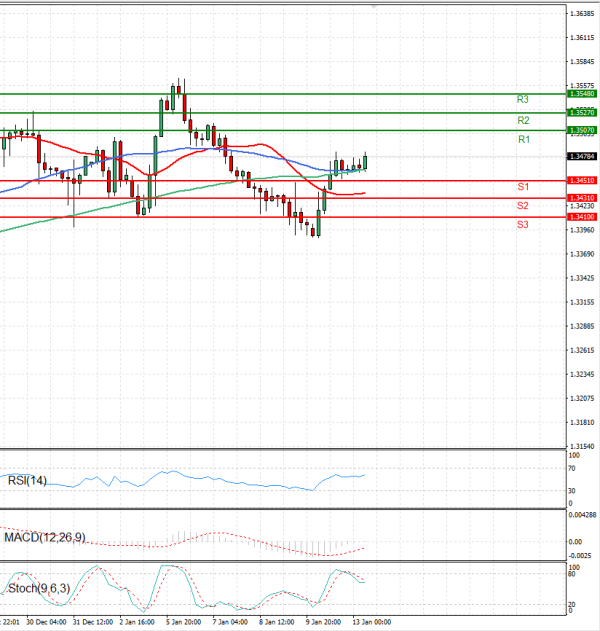
Task: Select the red 1.34310 price tag
Action: coord(581,198)
